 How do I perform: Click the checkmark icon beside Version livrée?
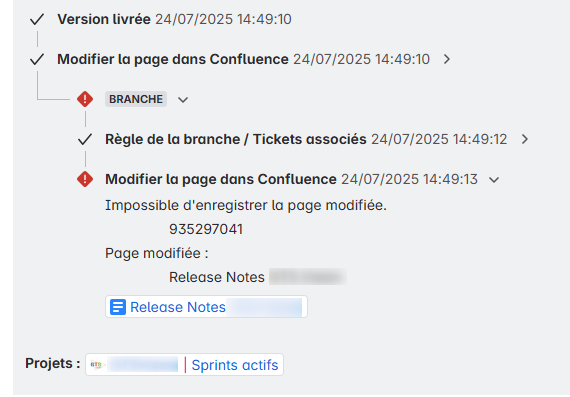click(x=37, y=19)
